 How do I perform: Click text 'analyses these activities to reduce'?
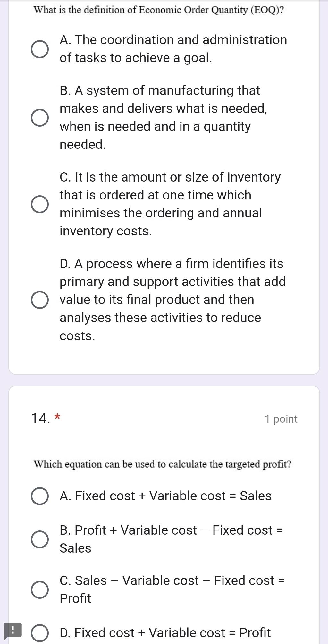tap(160, 318)
